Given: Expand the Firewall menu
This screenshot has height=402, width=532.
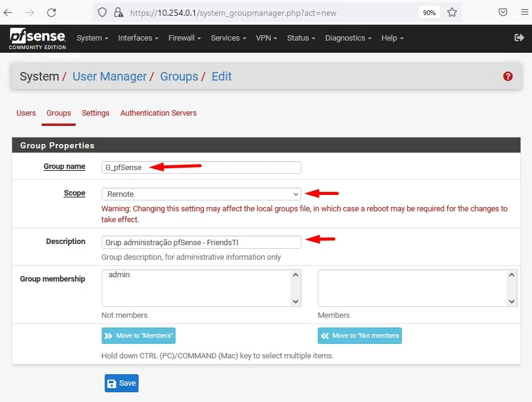Looking at the screenshot, I should tap(185, 38).
